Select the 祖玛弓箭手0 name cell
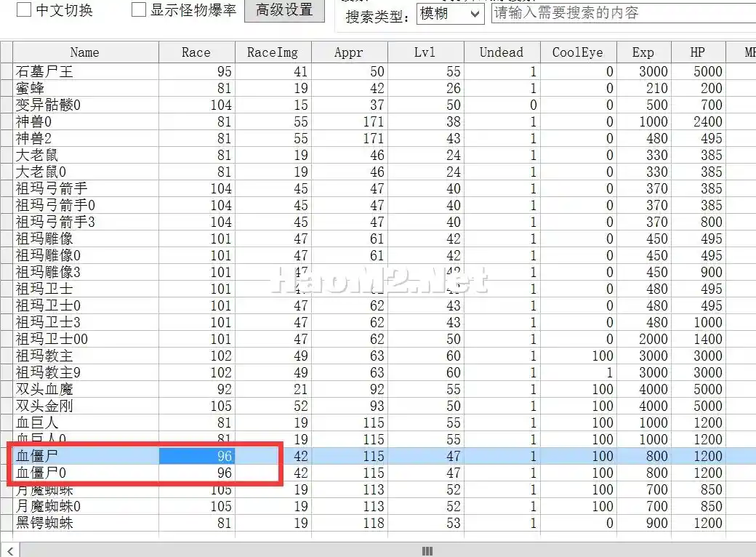Viewport: 756px width, 557px height. 85,205
